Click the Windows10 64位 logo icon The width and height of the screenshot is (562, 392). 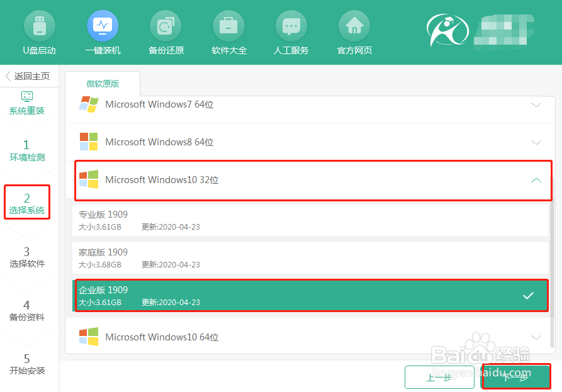pos(89,337)
